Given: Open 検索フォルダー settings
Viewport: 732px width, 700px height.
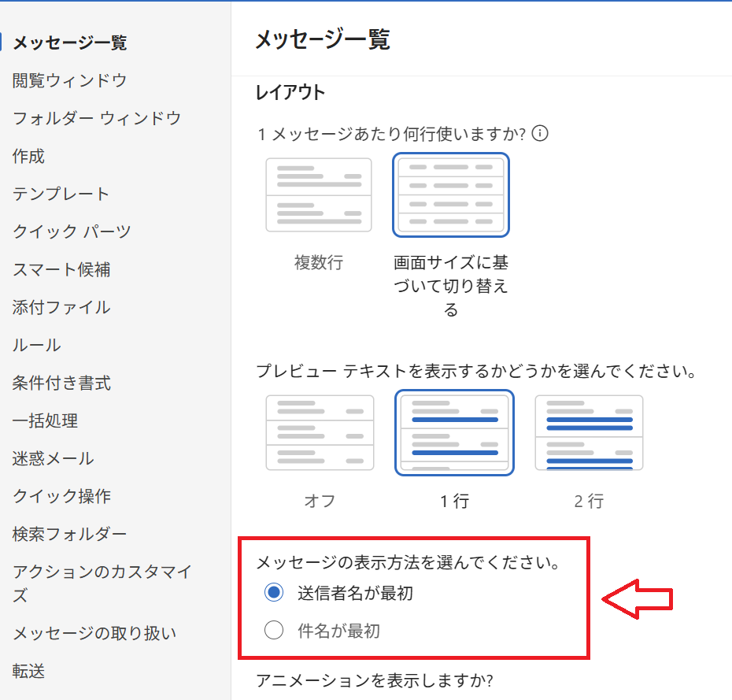Looking at the screenshot, I should 69,534.
